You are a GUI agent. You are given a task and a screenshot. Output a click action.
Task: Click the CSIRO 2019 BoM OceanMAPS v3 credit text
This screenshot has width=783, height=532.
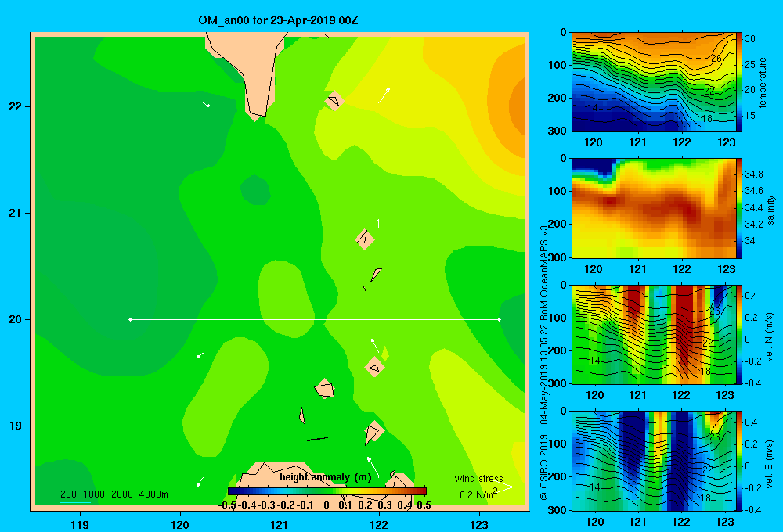pos(544,362)
